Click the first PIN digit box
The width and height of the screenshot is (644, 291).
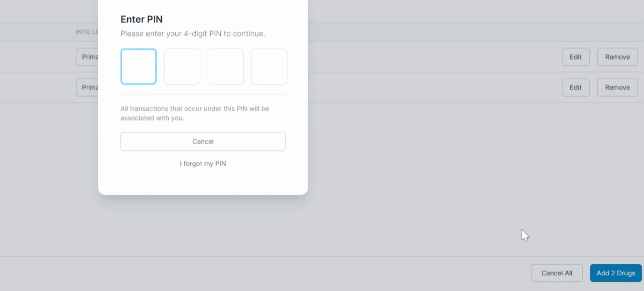[x=138, y=66]
